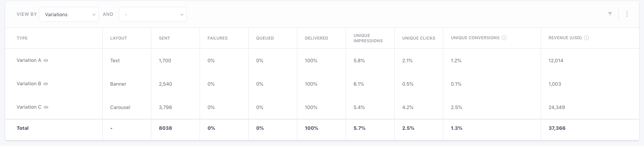The height and width of the screenshot is (146, 644).
Task: Select the Variation C row label
Action: [29, 107]
